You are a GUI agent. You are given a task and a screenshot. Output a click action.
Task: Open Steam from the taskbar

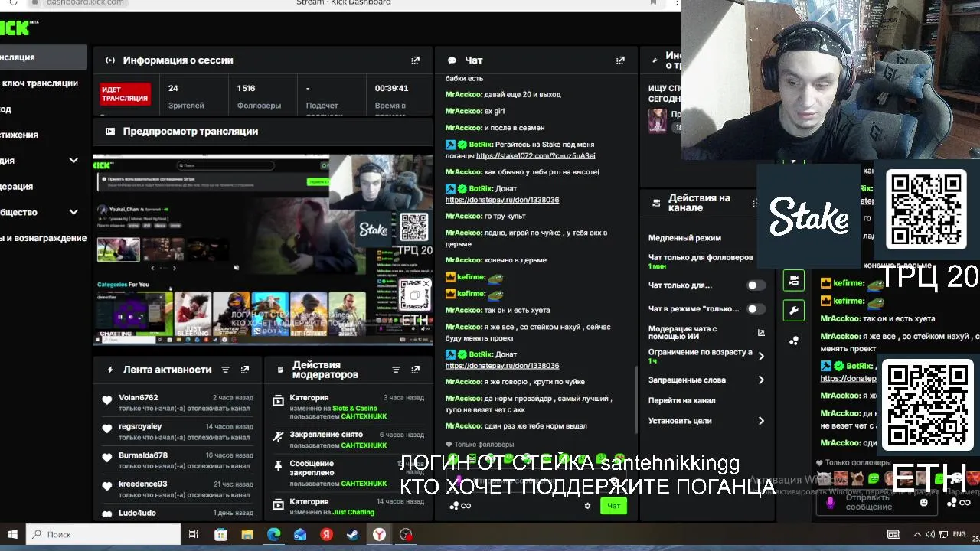(x=352, y=534)
